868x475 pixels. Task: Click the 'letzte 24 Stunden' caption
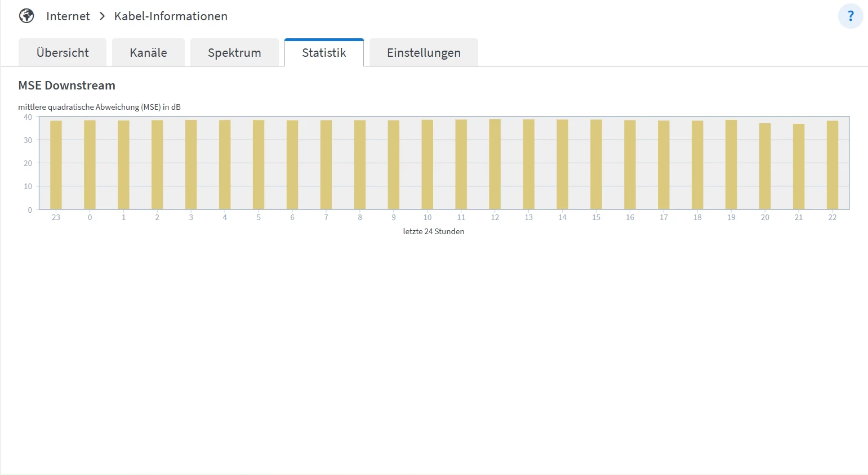click(434, 231)
